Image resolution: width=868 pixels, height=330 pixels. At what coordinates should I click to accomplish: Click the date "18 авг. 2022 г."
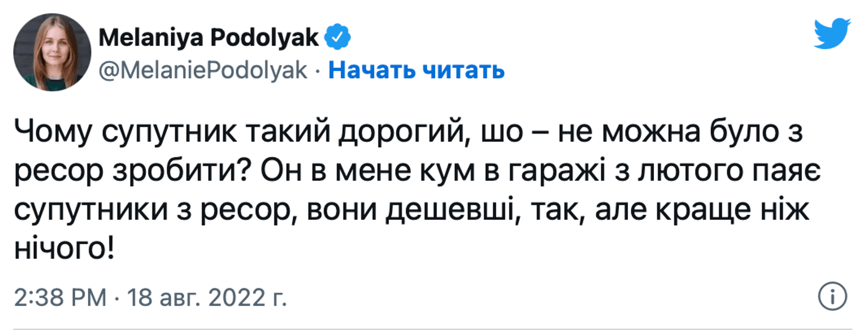point(207,298)
